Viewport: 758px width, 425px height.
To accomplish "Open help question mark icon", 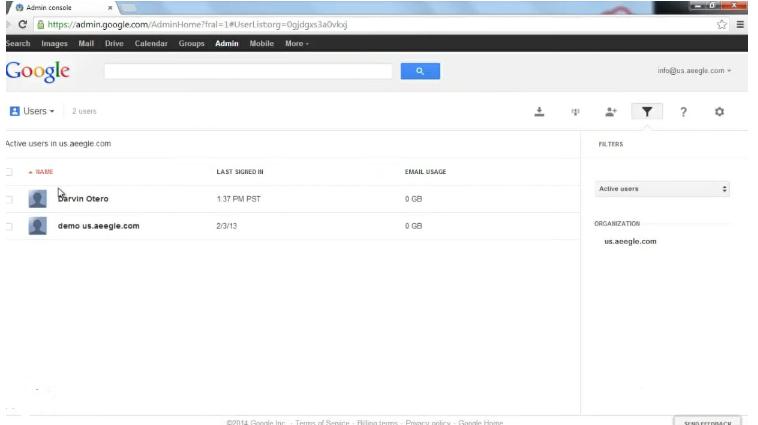I will pyautogui.click(x=683, y=112).
